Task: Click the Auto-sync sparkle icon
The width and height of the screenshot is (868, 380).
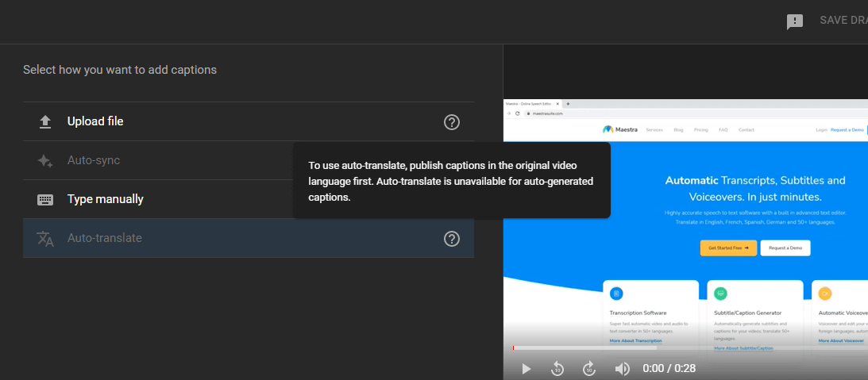Action: point(45,160)
